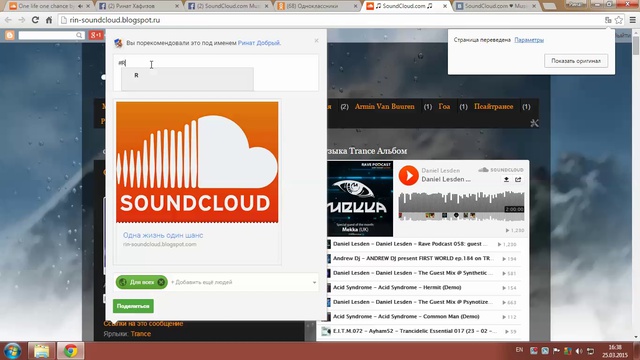Viewport: 640px width, 360px height.
Task: Open 'Гоа' label link
Action: (444, 107)
